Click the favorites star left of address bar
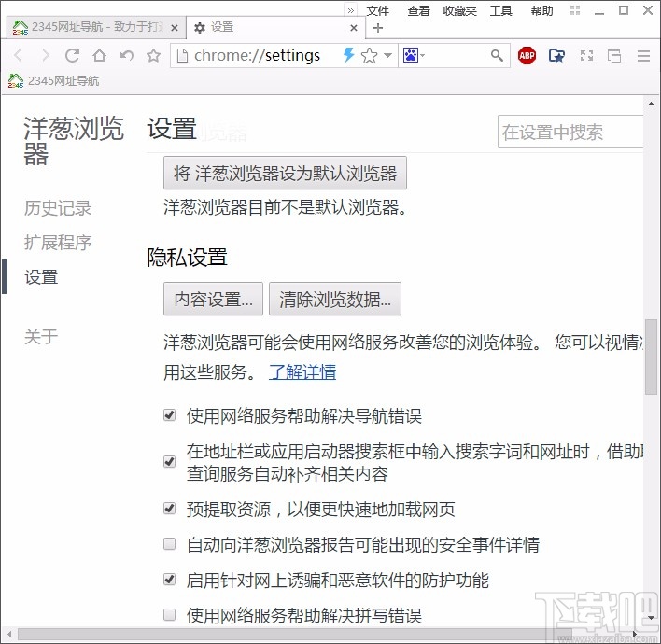 pos(153,55)
